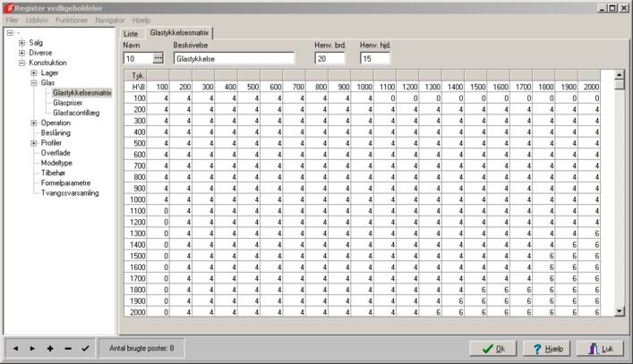
Task: Open the Funktioner menu
Action: [72, 19]
